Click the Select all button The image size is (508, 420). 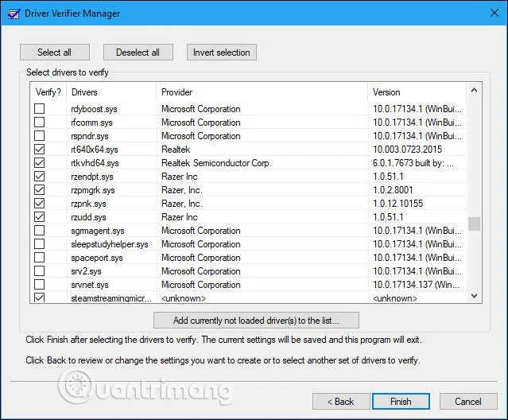click(x=54, y=52)
